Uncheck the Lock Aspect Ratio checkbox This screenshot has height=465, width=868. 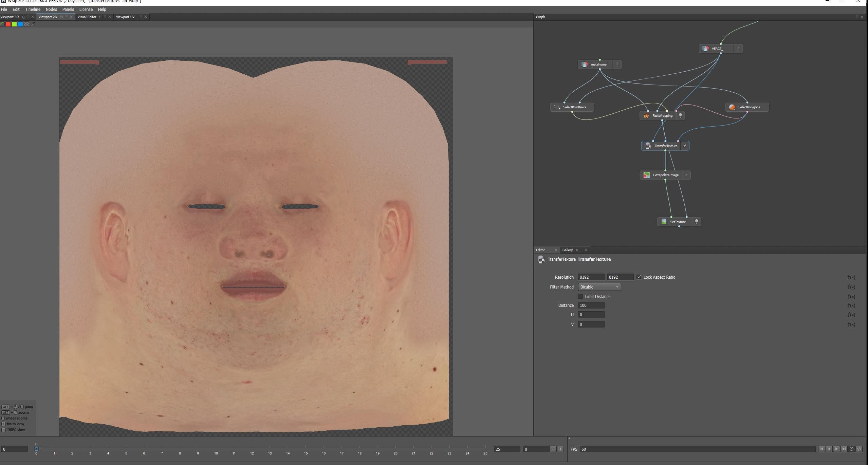pyautogui.click(x=640, y=277)
